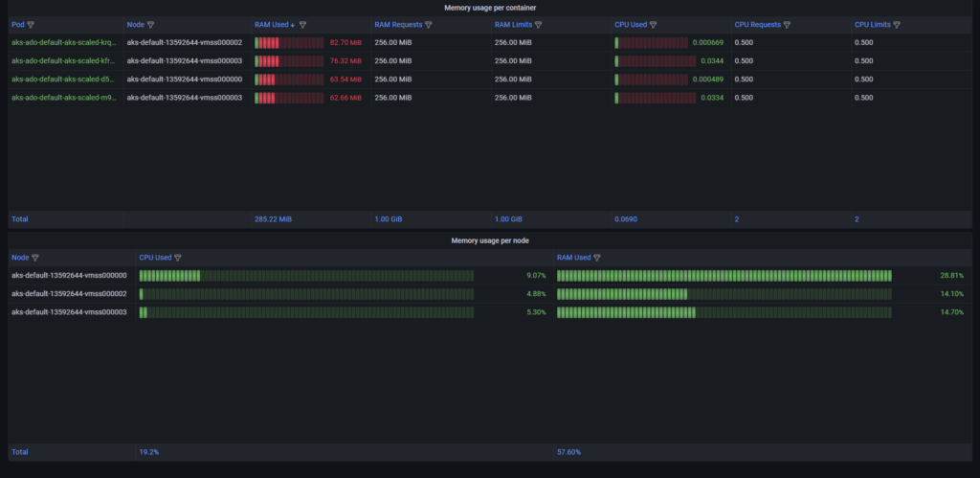Open filter on Node column in per-node table
980x478 pixels.
point(35,258)
